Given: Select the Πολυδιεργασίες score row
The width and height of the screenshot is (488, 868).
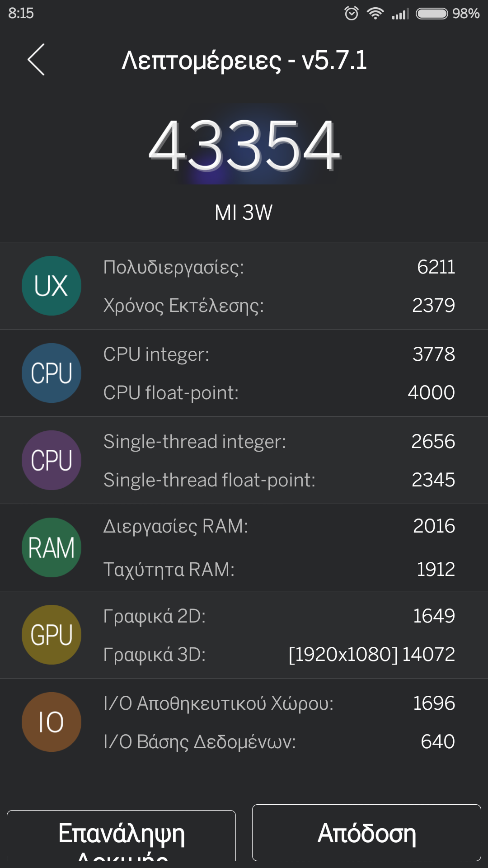Looking at the screenshot, I should [279, 267].
